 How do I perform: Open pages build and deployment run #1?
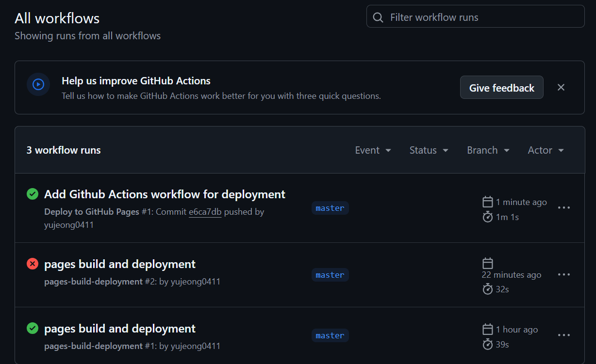[120, 329]
